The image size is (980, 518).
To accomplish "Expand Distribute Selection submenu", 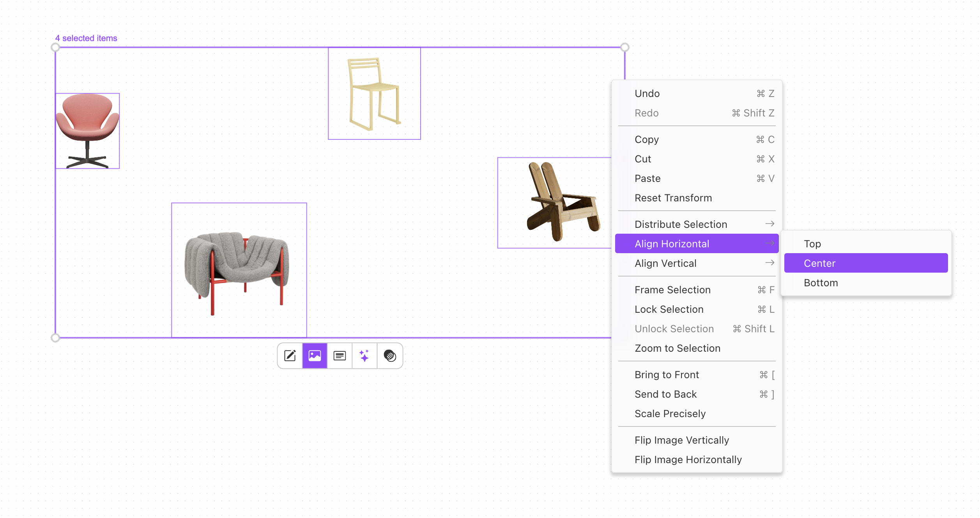I will point(697,224).
